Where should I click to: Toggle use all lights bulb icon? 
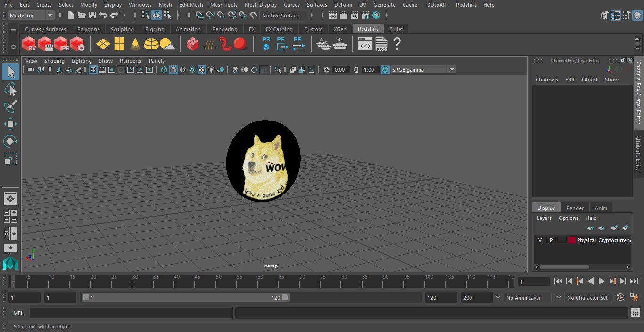click(x=212, y=70)
